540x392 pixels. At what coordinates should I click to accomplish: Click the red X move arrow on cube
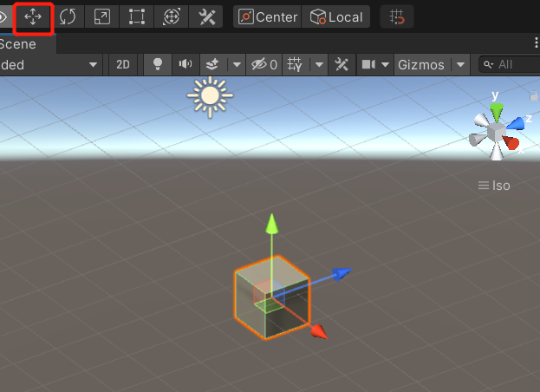(x=319, y=332)
